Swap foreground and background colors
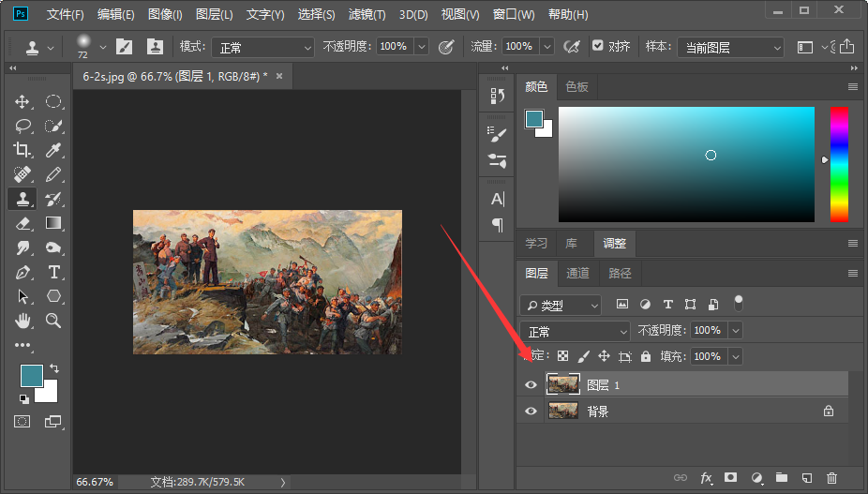Viewport: 868px width, 494px height. point(54,368)
